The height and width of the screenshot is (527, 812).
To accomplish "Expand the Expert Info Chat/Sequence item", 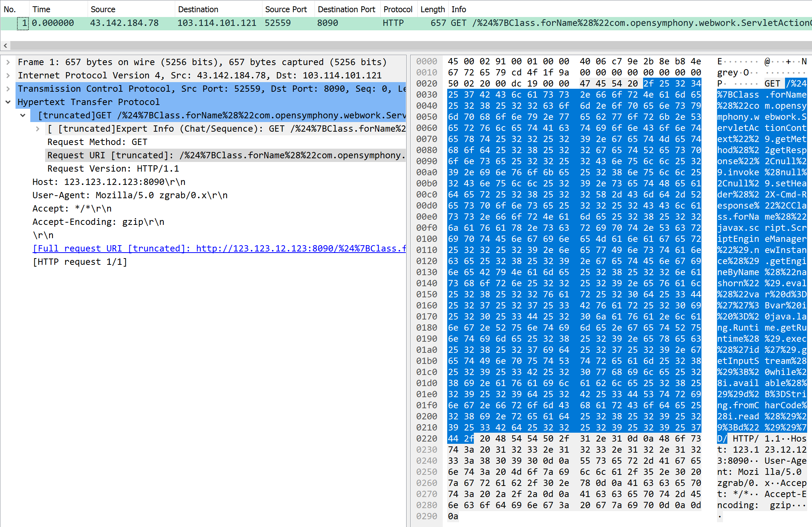I will click(37, 129).
